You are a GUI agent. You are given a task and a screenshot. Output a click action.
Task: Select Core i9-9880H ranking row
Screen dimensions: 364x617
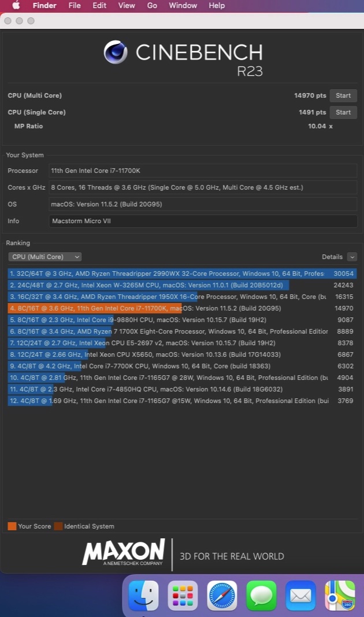click(182, 320)
